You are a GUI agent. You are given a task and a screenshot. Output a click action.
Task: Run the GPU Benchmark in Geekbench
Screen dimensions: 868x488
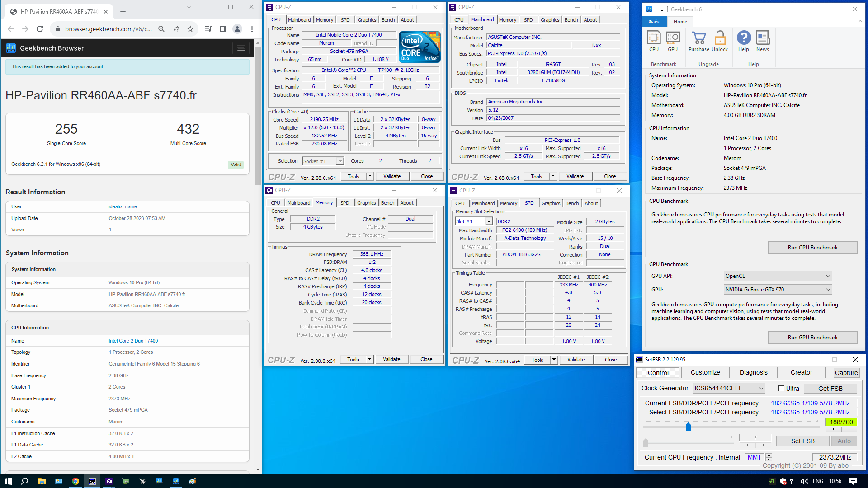pyautogui.click(x=812, y=338)
